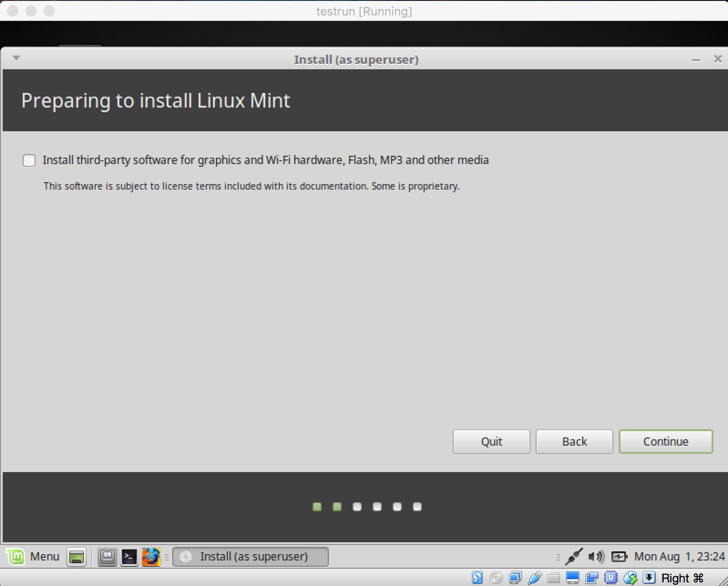The height and width of the screenshot is (586, 728).
Task: Quit the Linux Mint installer
Action: pos(491,441)
